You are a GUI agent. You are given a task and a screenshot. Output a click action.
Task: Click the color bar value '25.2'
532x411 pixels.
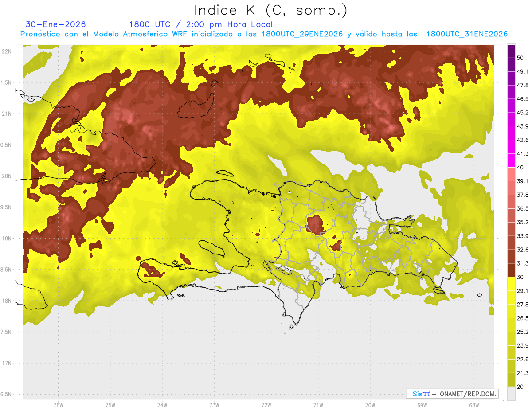coord(523,332)
